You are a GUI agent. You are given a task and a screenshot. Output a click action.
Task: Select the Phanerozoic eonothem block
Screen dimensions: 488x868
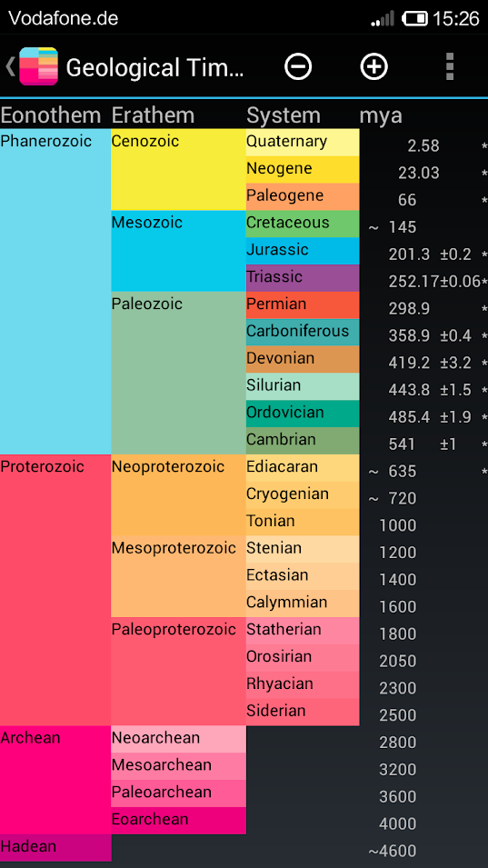click(55, 291)
